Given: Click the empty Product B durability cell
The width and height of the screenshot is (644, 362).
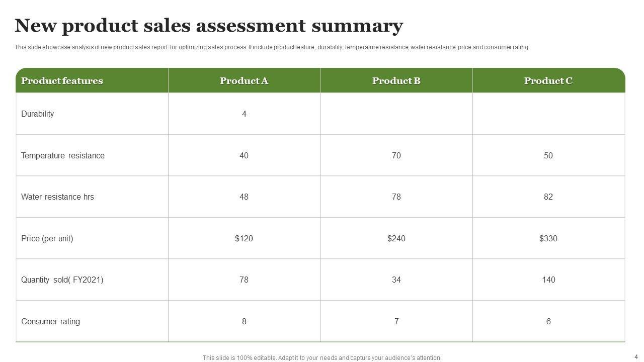Looking at the screenshot, I should 396,114.
